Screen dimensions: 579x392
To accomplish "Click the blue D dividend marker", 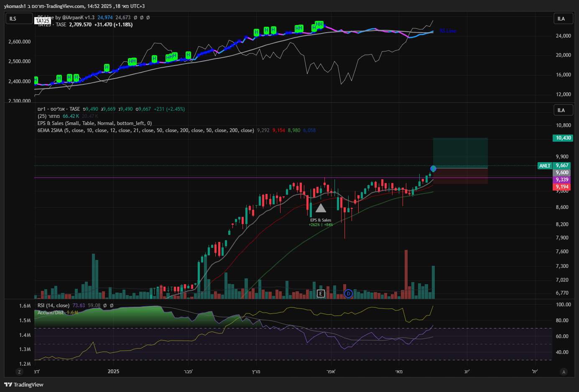I will [x=348, y=293].
